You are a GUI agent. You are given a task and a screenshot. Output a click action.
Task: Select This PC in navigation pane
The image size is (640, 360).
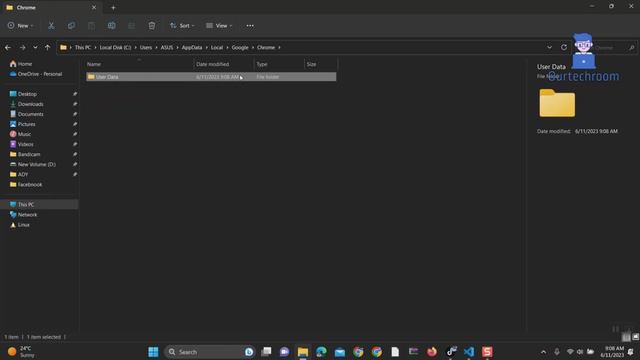pyautogui.click(x=39, y=204)
